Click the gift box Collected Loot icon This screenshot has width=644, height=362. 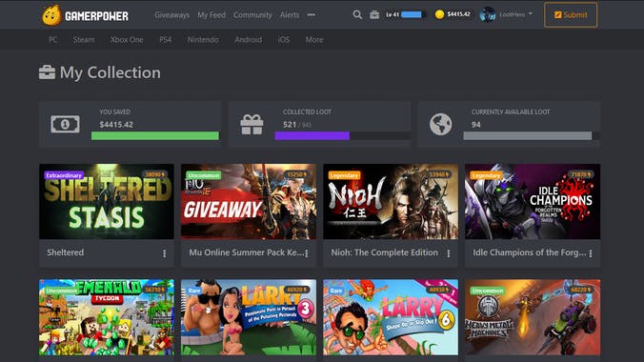point(252,125)
